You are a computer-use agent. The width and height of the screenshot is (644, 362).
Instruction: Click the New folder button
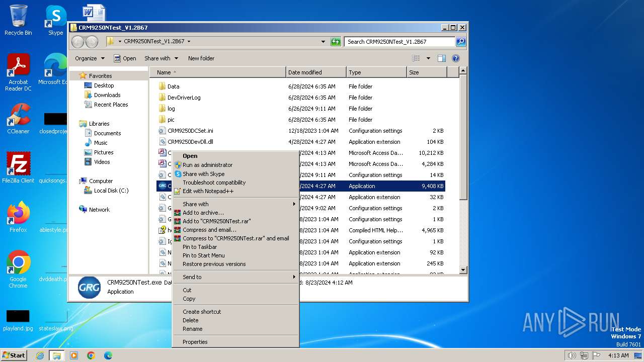coord(201,58)
